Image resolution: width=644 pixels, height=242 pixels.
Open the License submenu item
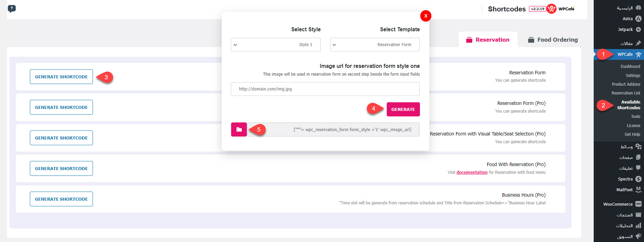coord(633,126)
